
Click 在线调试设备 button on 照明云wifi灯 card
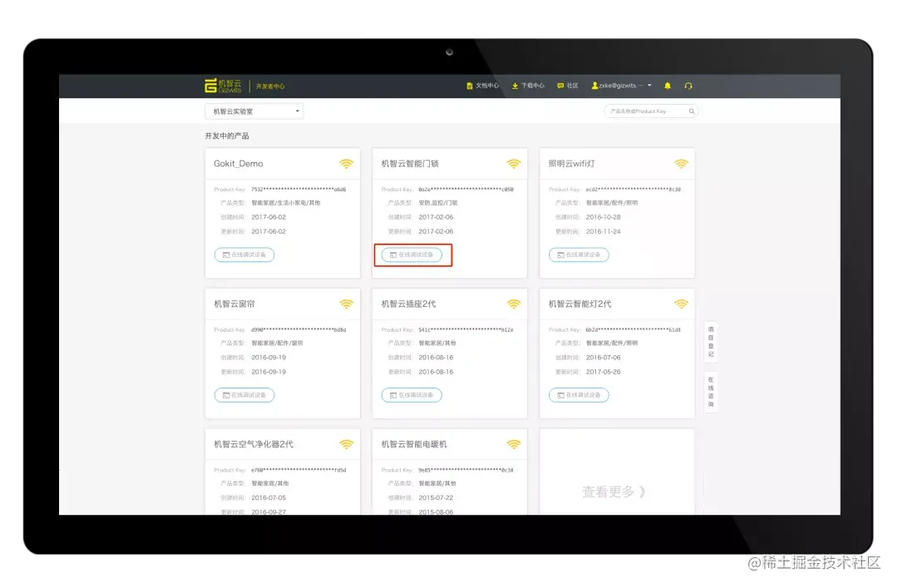(579, 254)
